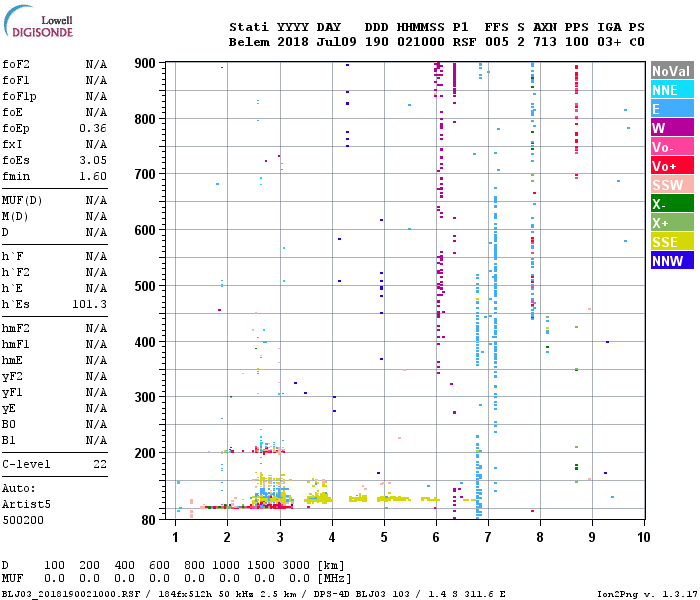This screenshot has width=700, height=600.
Task: Select the NoVal gray legend swatch
Action: click(672, 71)
